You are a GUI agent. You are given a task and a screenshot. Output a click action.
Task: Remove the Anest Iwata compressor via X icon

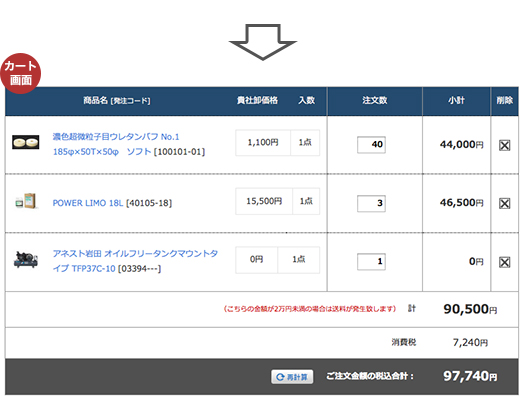coord(504,262)
